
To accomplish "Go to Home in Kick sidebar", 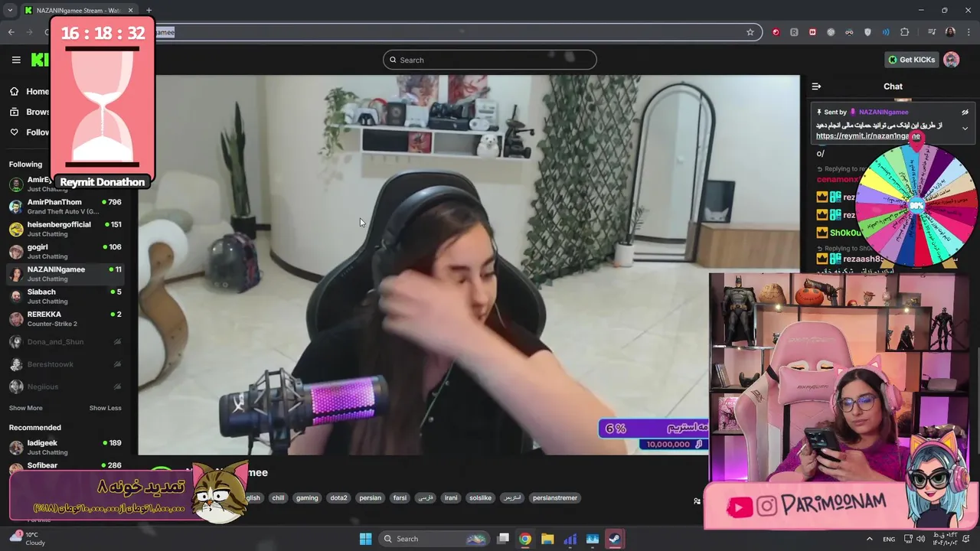I will [x=29, y=91].
